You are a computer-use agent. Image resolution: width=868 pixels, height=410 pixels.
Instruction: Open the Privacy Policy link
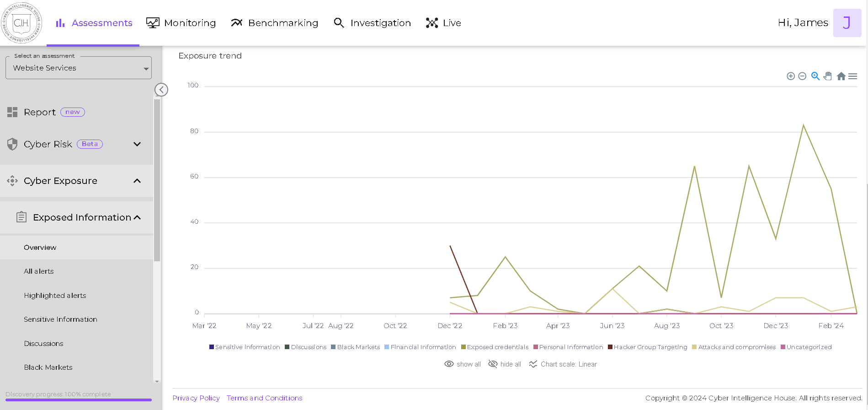pyautogui.click(x=196, y=398)
